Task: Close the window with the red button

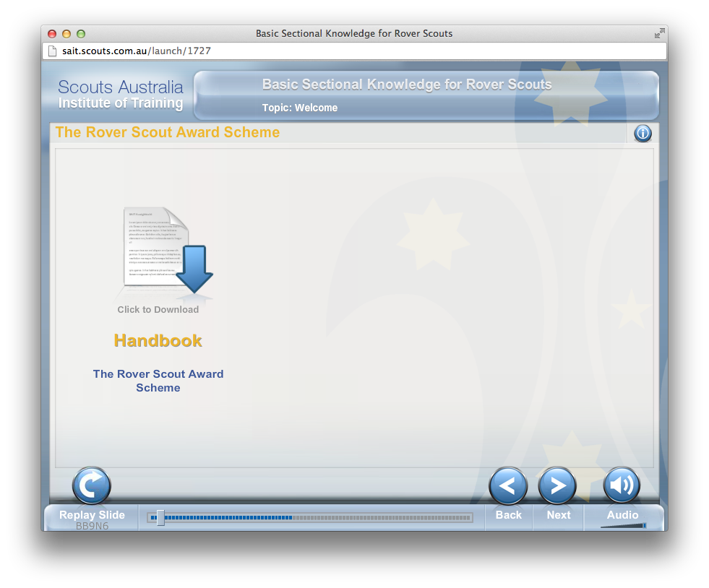Action: 52,33
